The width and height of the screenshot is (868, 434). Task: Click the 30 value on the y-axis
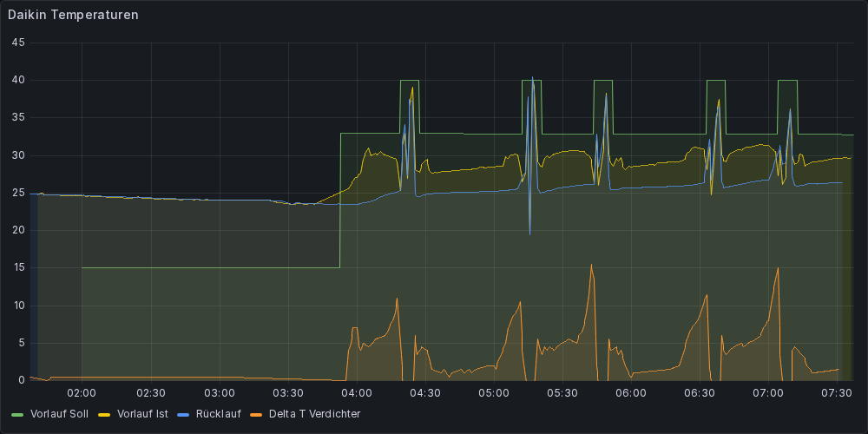coord(18,155)
